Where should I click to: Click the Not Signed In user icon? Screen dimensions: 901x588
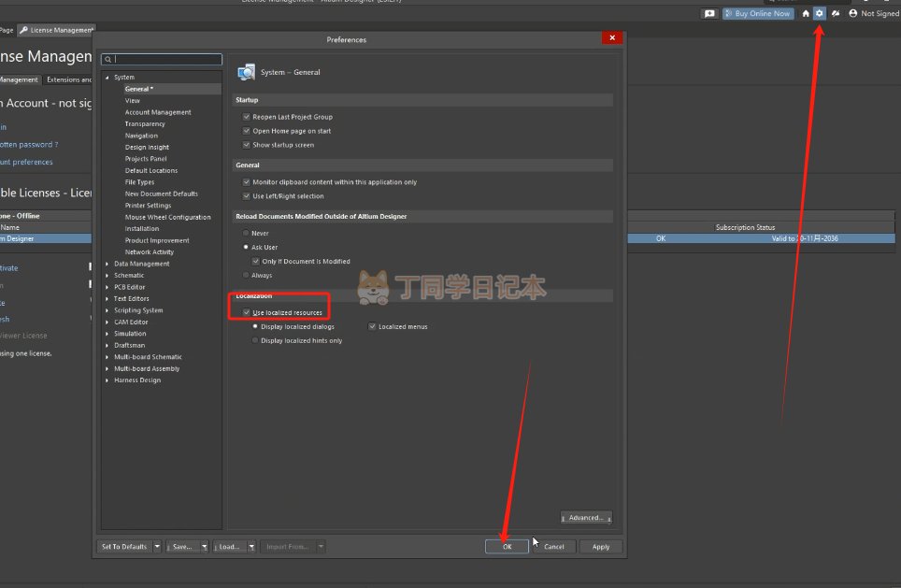[853, 13]
